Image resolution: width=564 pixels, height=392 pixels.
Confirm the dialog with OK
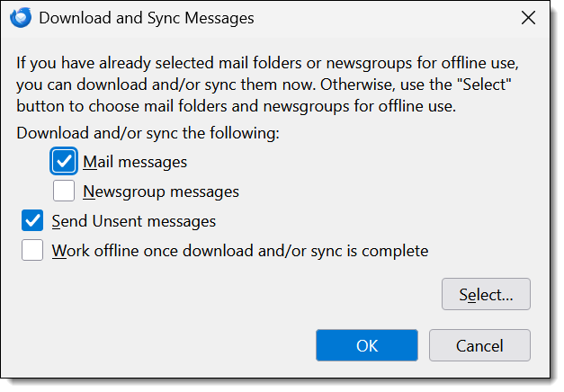coord(367,345)
